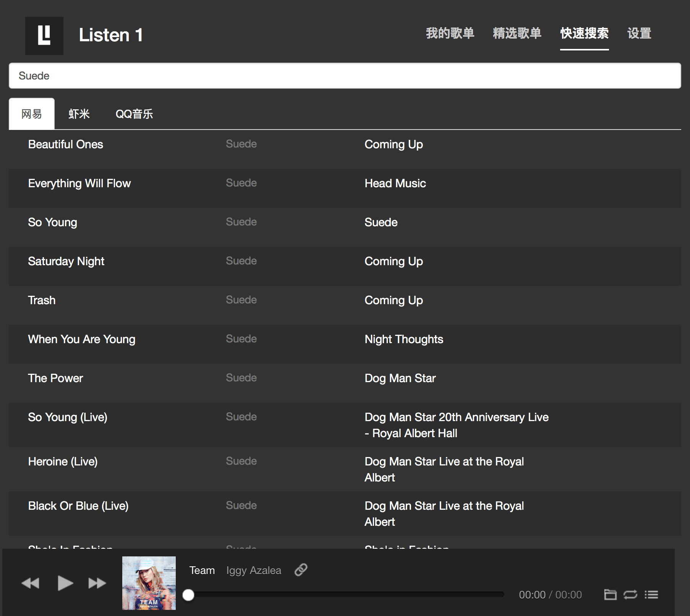
Task: Play the song Black Or Blue (Live)
Action: (78, 506)
